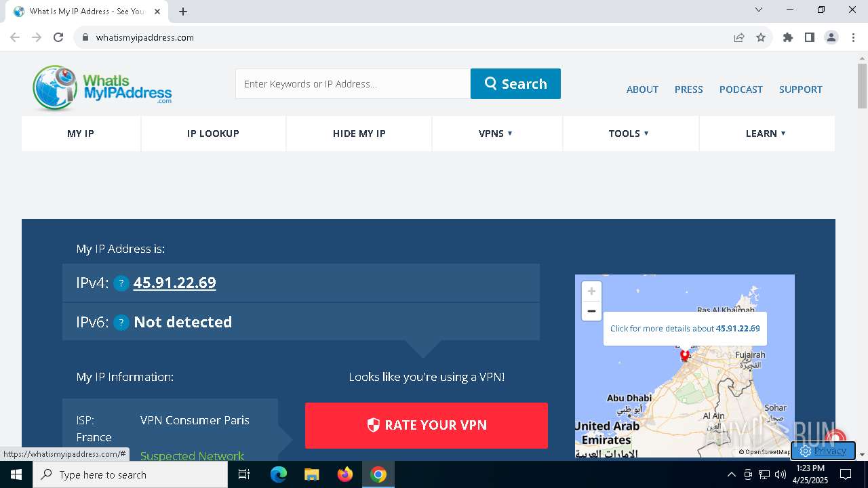Click the IPv4 help question mark
This screenshot has height=488, width=868.
click(x=121, y=283)
